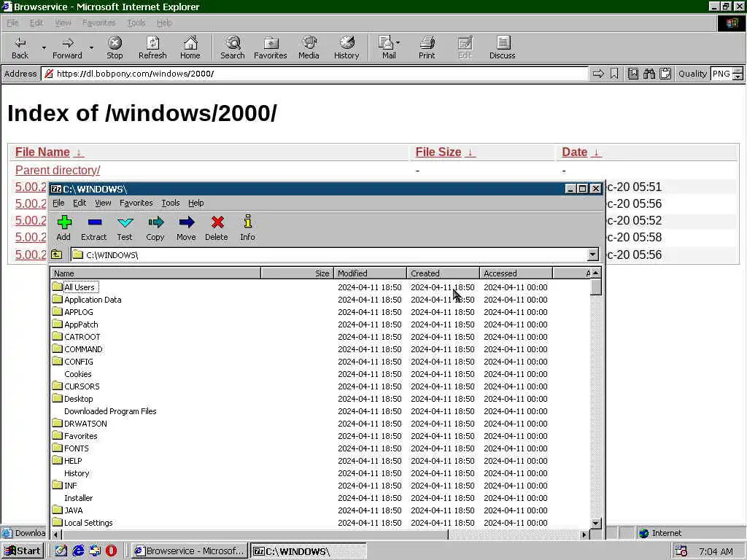Click the IE address bar URL field
Image resolution: width=747 pixels, height=560 pixels.
314,74
